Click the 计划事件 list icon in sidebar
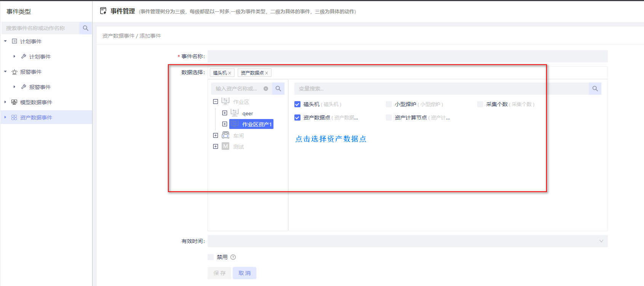 point(14,41)
